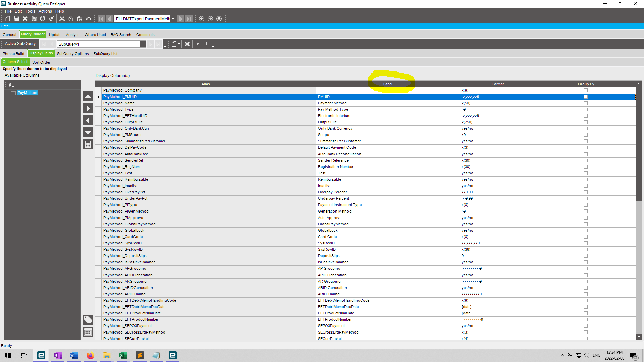Save the query with the floppy disk icon
The image size is (644, 362).
pos(16,19)
